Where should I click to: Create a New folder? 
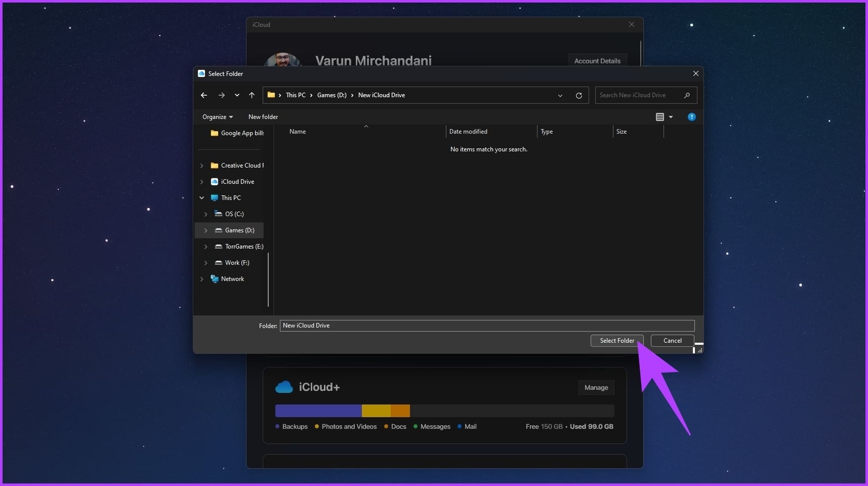(263, 117)
